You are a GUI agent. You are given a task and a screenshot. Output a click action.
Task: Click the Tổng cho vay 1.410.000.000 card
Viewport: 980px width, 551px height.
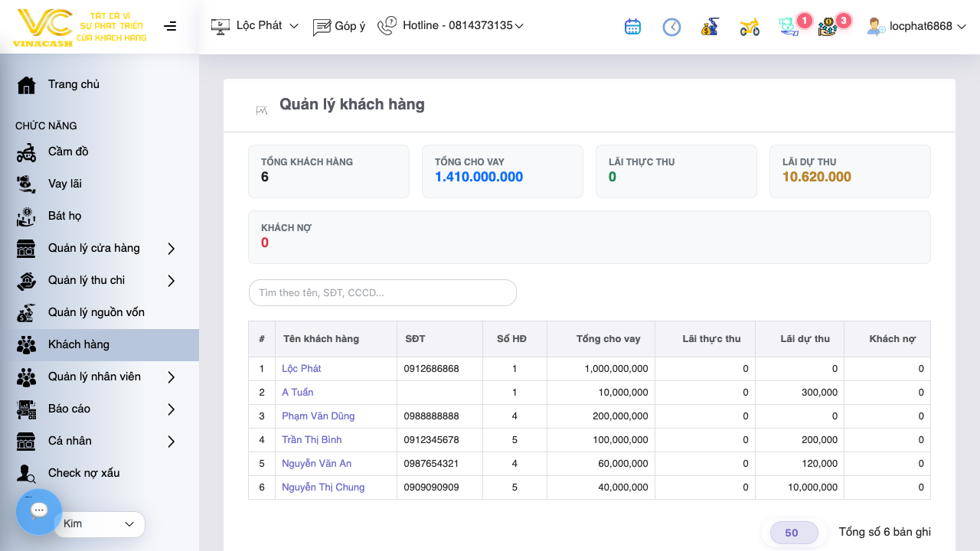pyautogui.click(x=502, y=171)
